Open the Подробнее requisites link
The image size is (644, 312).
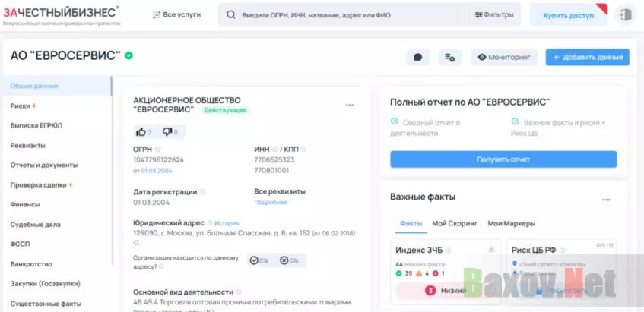coord(271,202)
